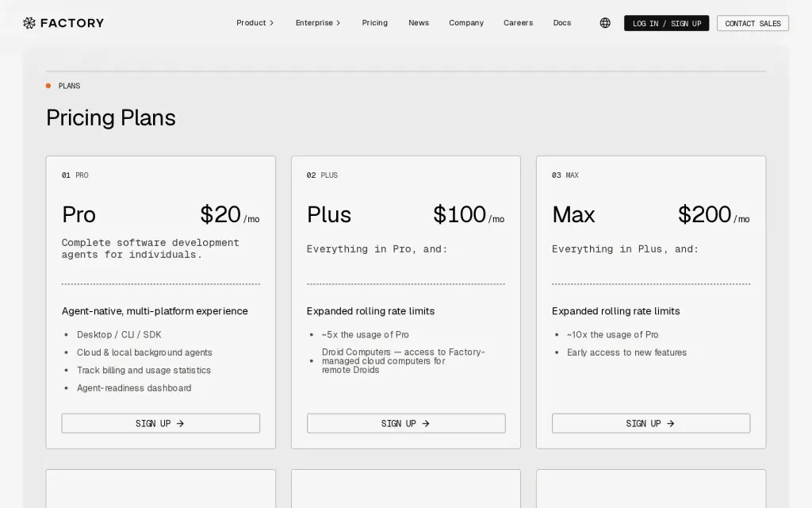Open the Docs link
The image size is (812, 508).
pos(562,23)
